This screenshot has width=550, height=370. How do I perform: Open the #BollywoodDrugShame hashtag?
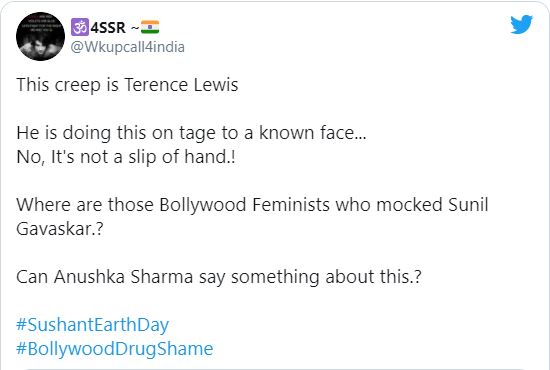[x=115, y=349]
